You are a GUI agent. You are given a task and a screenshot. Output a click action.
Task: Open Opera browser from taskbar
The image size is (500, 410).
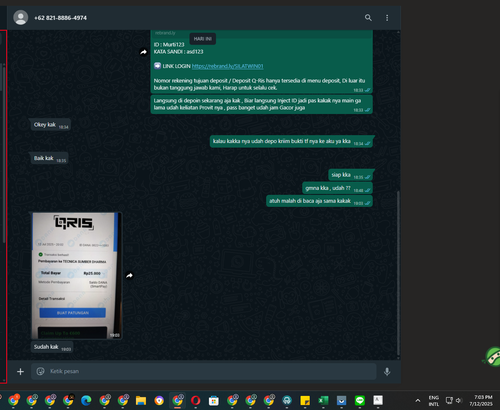[x=196, y=400]
